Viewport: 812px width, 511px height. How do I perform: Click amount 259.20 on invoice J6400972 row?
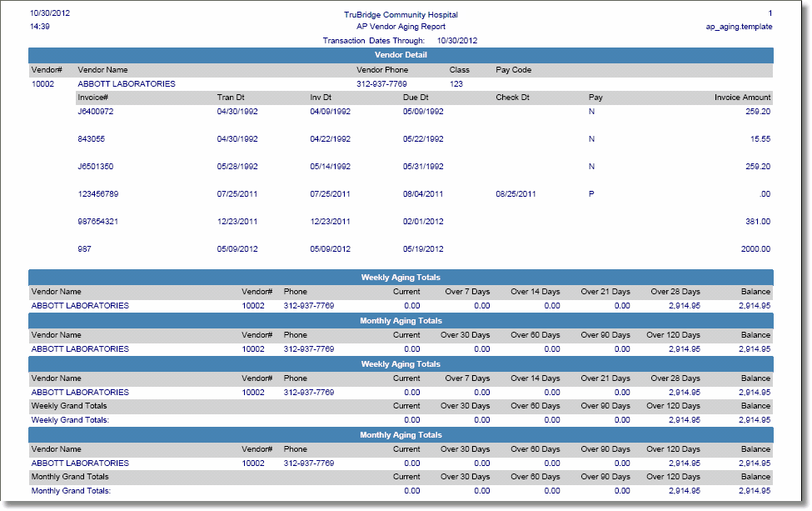click(x=758, y=112)
